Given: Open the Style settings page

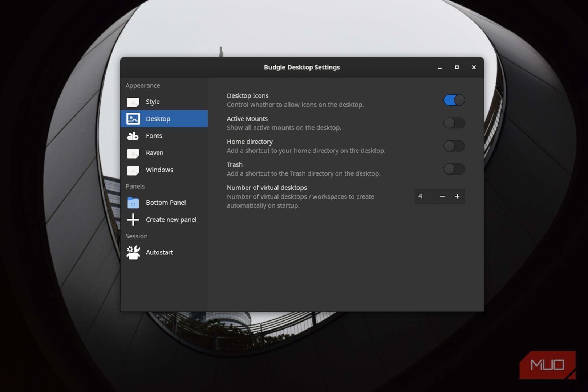Looking at the screenshot, I should [153, 102].
